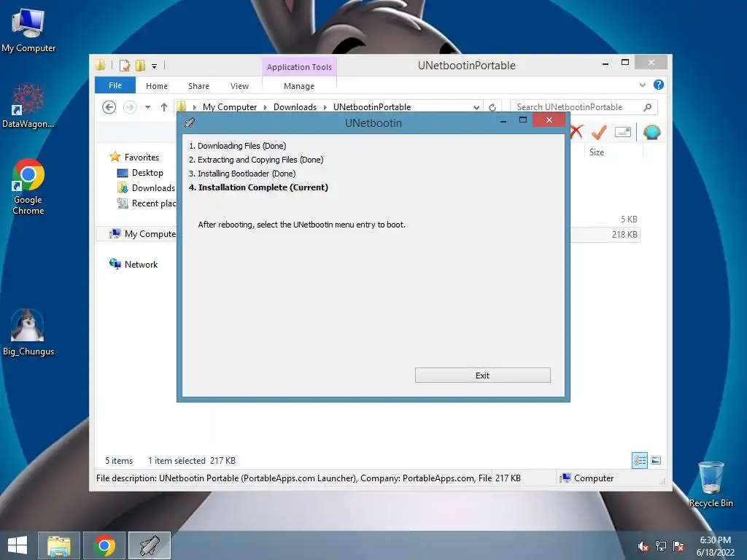The height and width of the screenshot is (560, 747).
Task: Open the View ribbon tab
Action: [239, 86]
